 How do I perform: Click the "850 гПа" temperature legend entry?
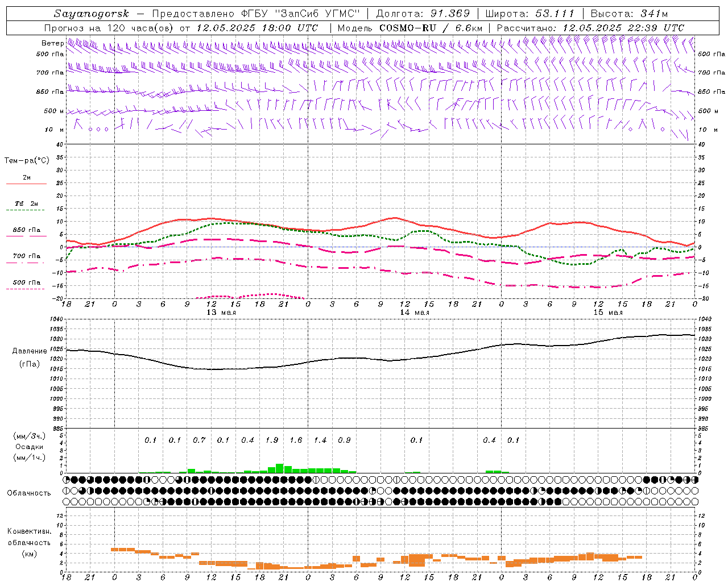[x=27, y=230]
